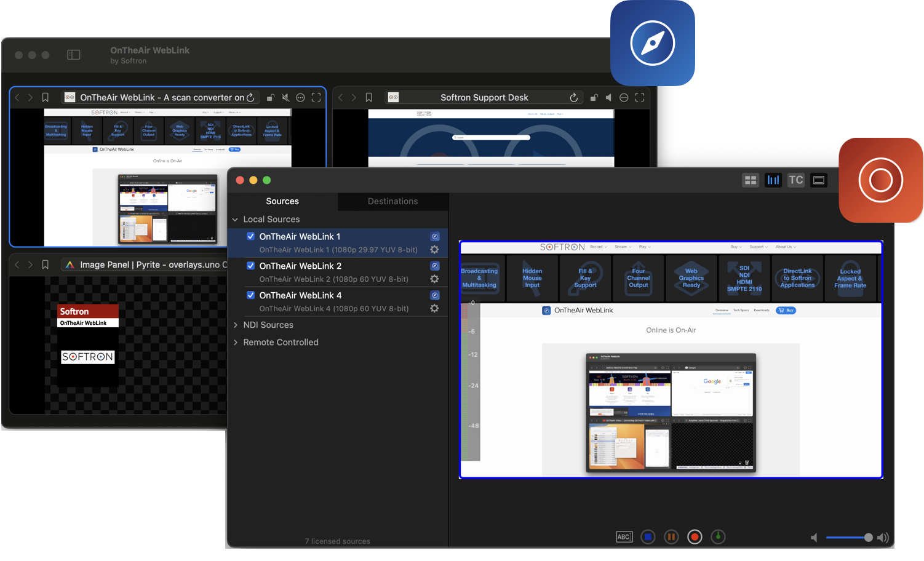Start recording with the red record button
The width and height of the screenshot is (924, 561).
[695, 537]
